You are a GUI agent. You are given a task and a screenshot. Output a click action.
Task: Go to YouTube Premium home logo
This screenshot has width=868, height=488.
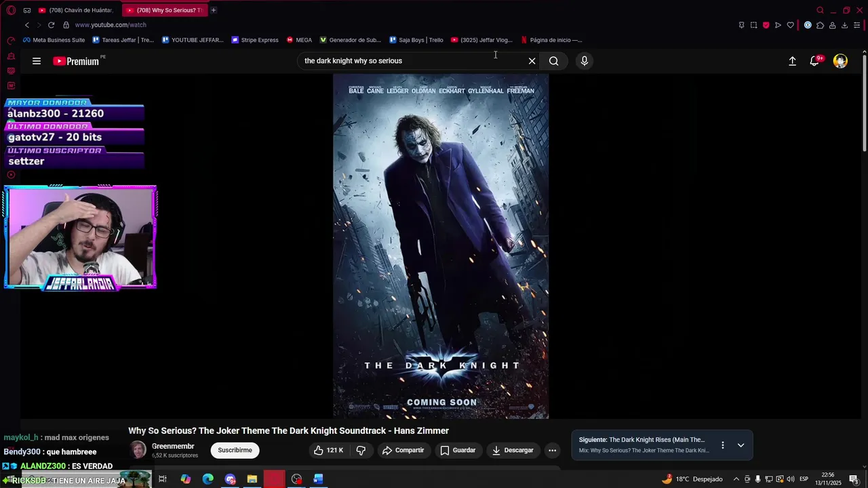click(x=76, y=61)
